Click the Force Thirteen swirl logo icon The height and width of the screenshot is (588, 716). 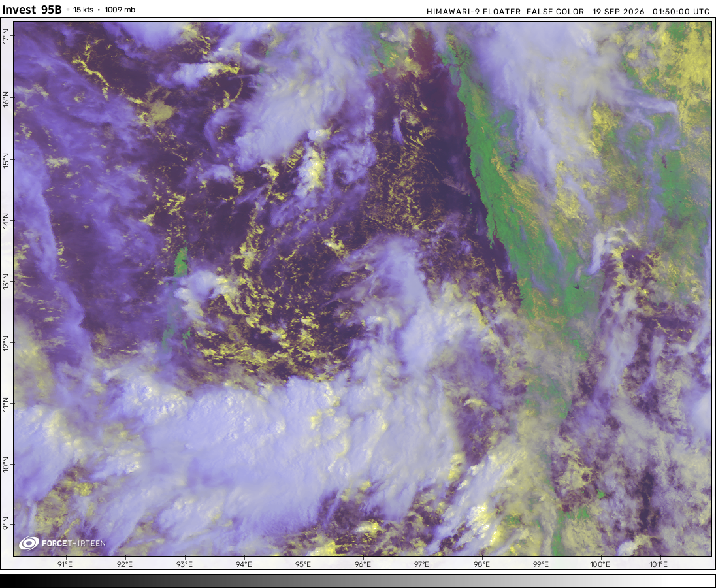point(29,544)
